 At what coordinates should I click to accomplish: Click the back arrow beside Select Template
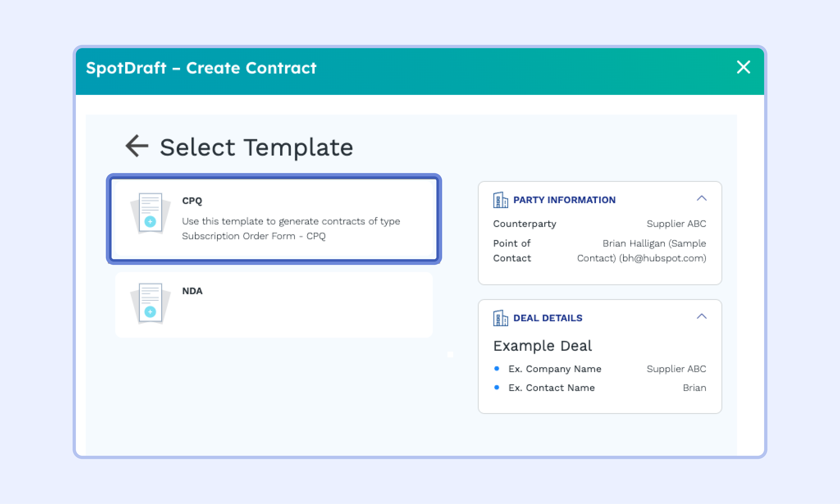[x=137, y=146]
